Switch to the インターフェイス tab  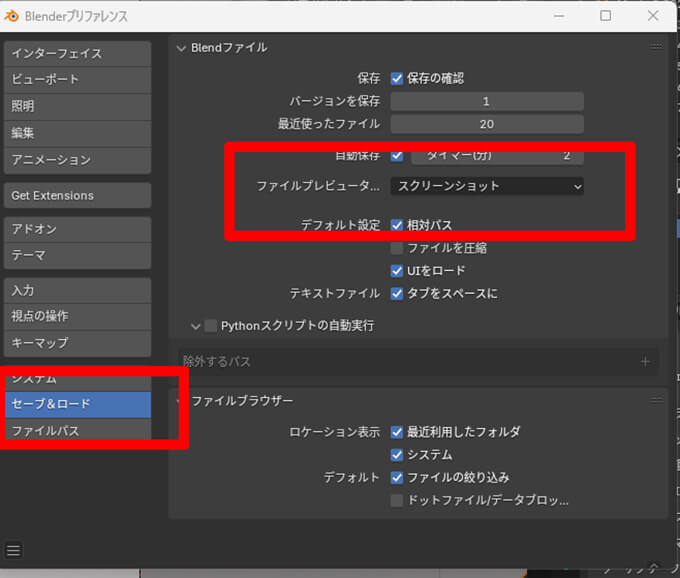click(77, 53)
